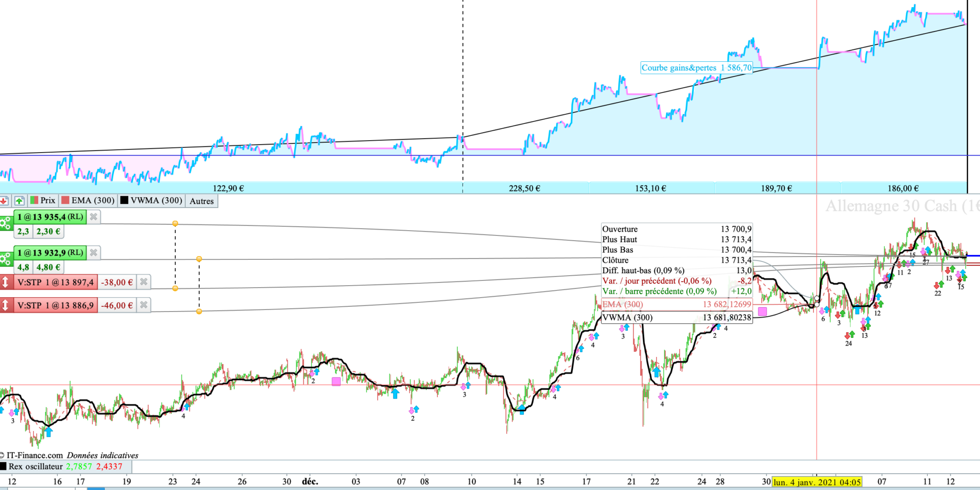Click orange handle on 13 935,4 position line

coord(175,224)
